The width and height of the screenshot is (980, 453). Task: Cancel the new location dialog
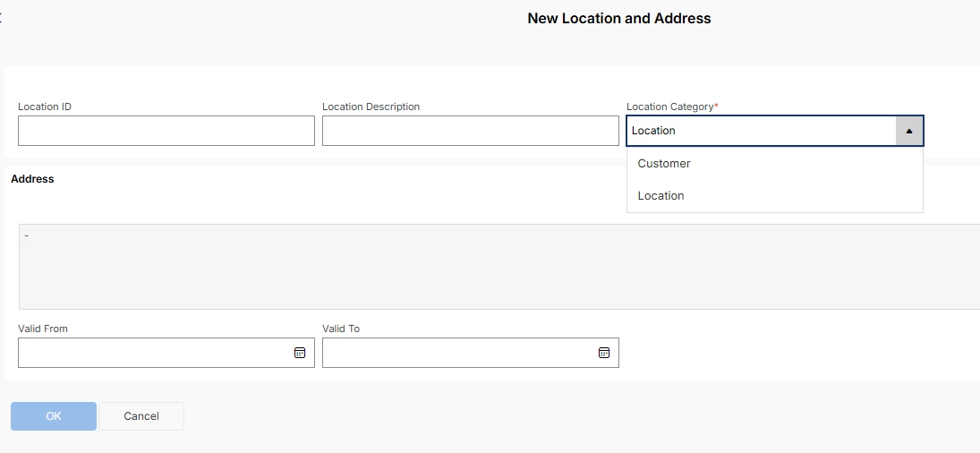pyautogui.click(x=141, y=416)
